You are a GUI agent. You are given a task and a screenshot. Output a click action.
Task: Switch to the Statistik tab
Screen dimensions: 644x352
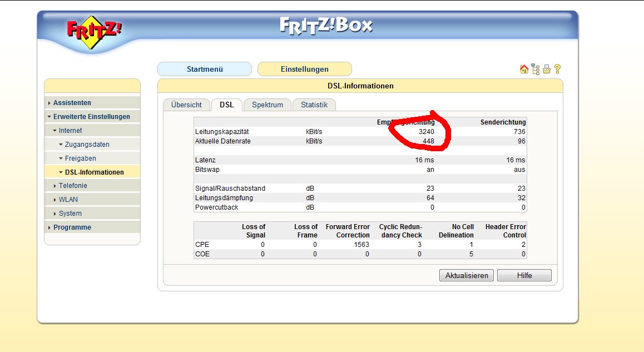(x=314, y=105)
